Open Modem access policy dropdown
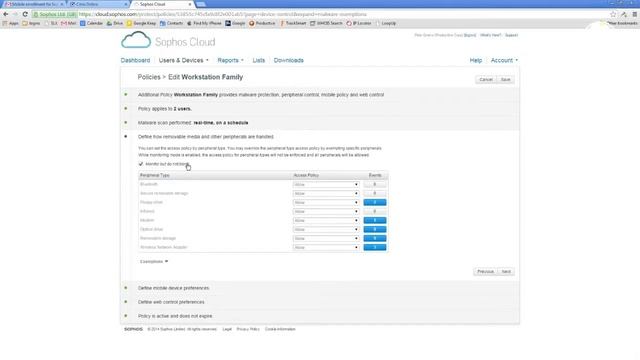 326,220
